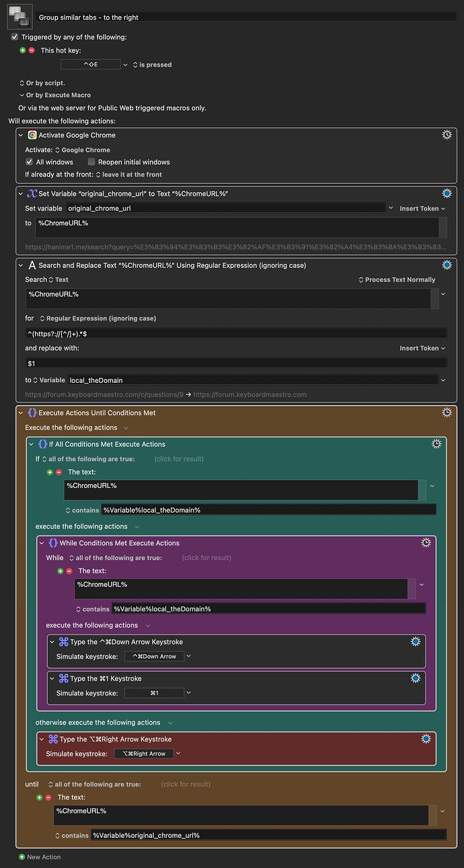Open the Process Text Normally dropdown

coord(396,280)
